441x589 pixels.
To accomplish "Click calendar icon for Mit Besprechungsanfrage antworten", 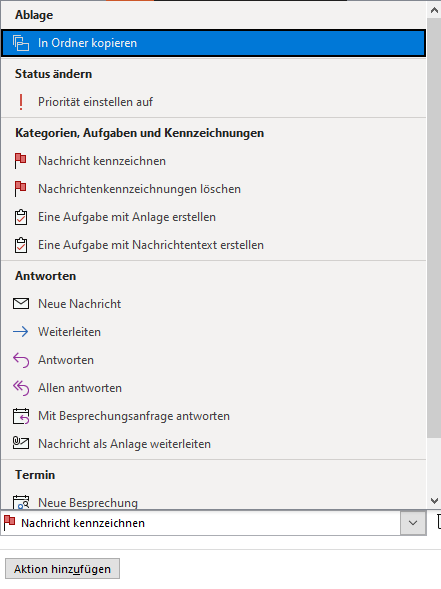I will pos(21,416).
